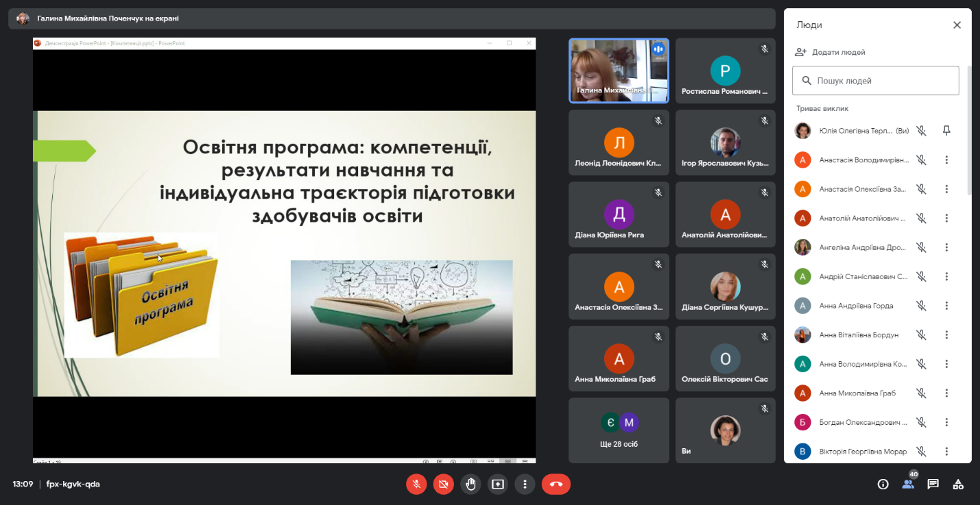This screenshot has width=980, height=505.
Task: Open the three-dot more options menu in call bar
Action: point(525,484)
